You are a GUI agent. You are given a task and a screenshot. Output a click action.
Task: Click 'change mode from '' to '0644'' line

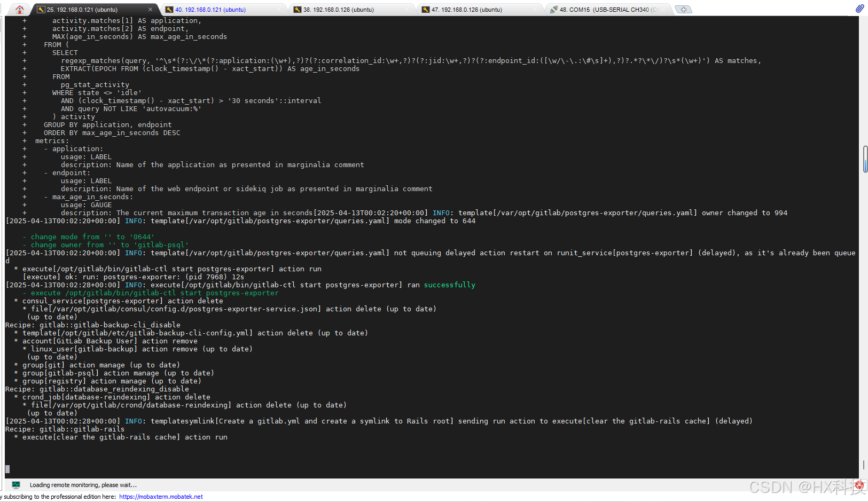(x=88, y=237)
